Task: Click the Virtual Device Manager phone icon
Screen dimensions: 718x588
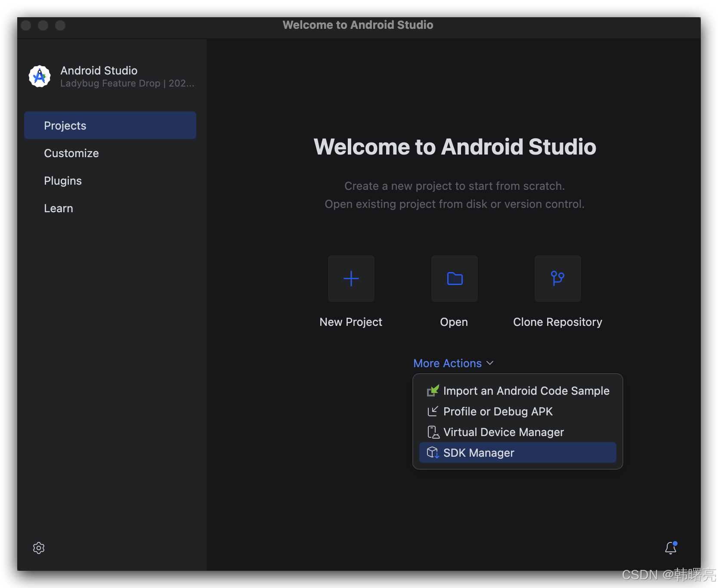Action: click(x=433, y=432)
